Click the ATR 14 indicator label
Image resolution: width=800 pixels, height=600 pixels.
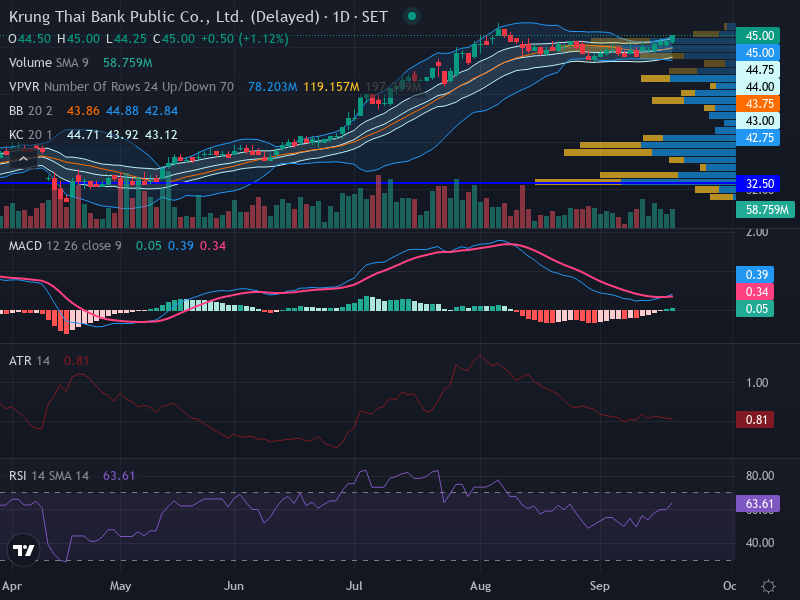click(x=29, y=361)
